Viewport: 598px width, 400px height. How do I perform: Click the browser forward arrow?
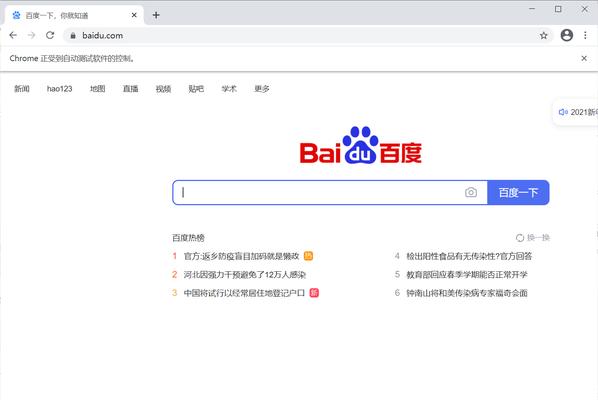tap(31, 35)
